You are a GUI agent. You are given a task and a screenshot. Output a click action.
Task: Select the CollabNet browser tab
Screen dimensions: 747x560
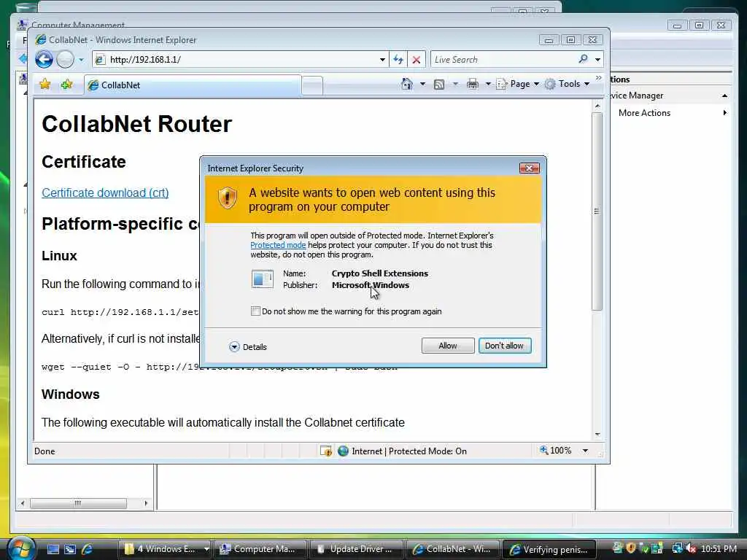pos(193,85)
